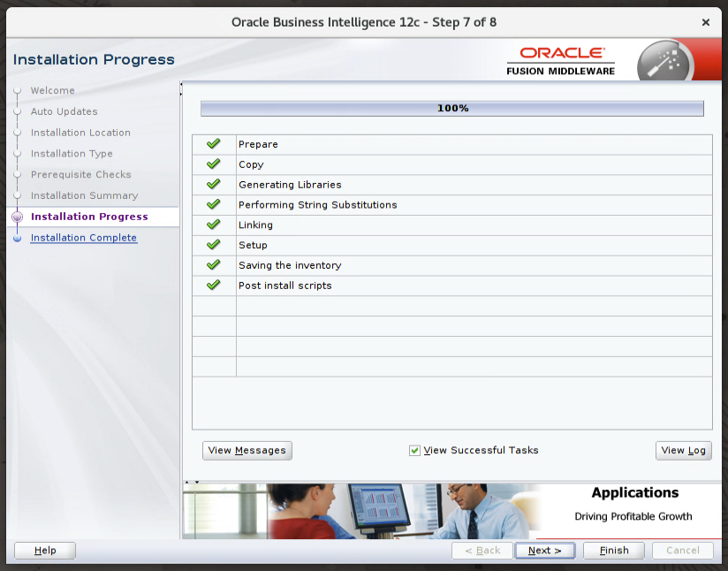Proceed with the Next button

[544, 551]
